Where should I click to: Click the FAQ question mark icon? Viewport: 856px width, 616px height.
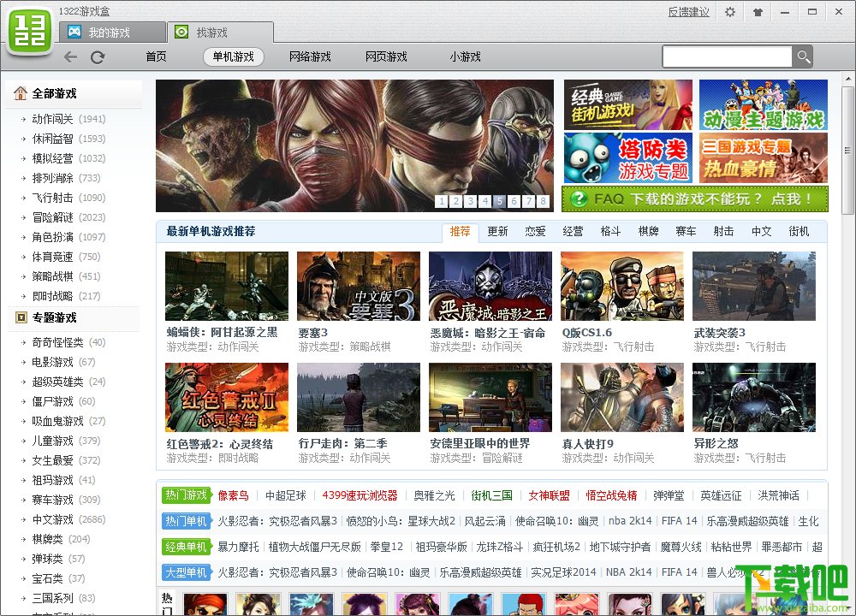tap(578, 199)
